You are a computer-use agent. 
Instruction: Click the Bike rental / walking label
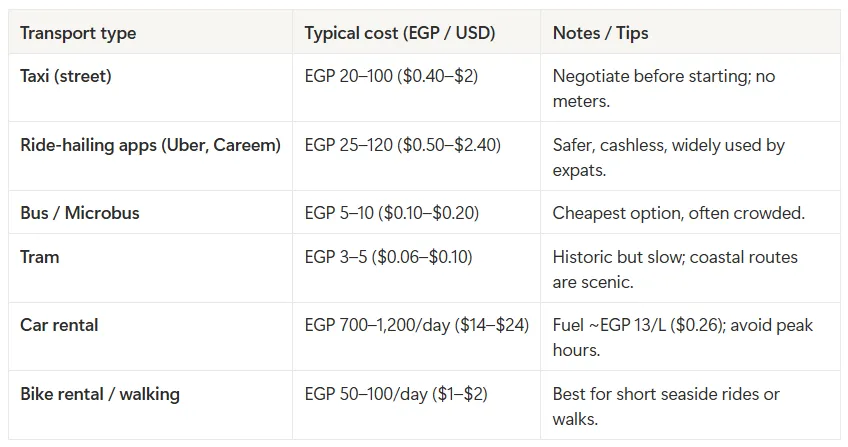(x=100, y=394)
